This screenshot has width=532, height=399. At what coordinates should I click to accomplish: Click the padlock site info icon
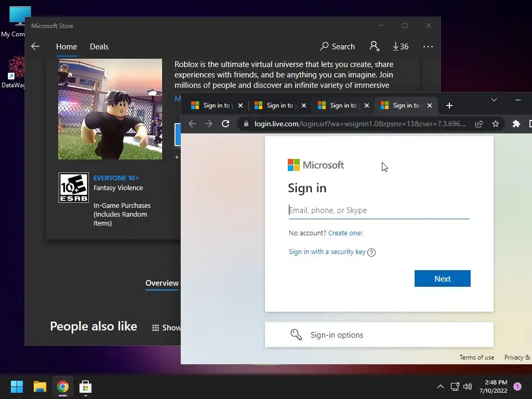click(x=246, y=124)
